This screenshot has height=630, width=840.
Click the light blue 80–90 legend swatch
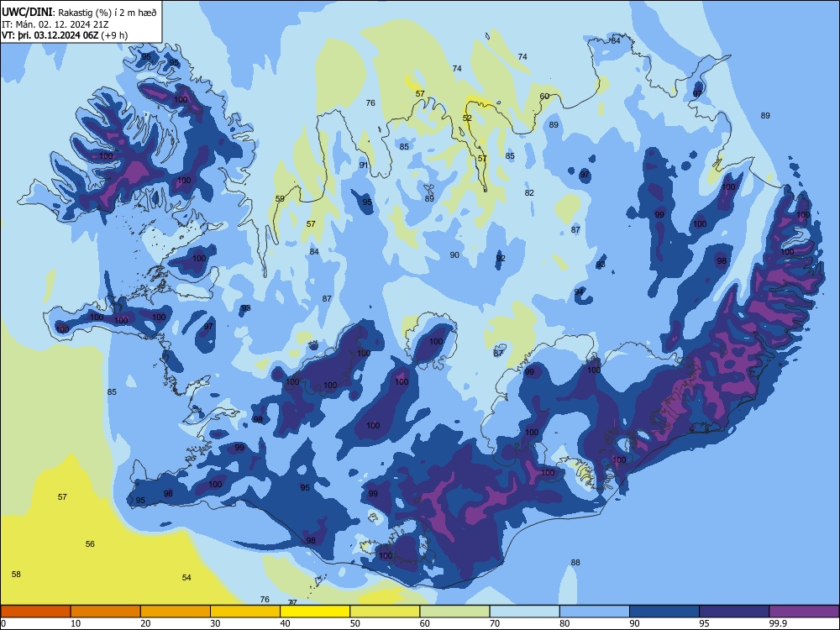point(595,612)
